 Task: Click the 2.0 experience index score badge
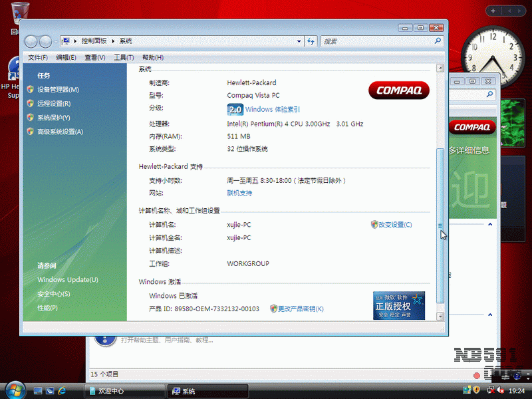(x=235, y=110)
